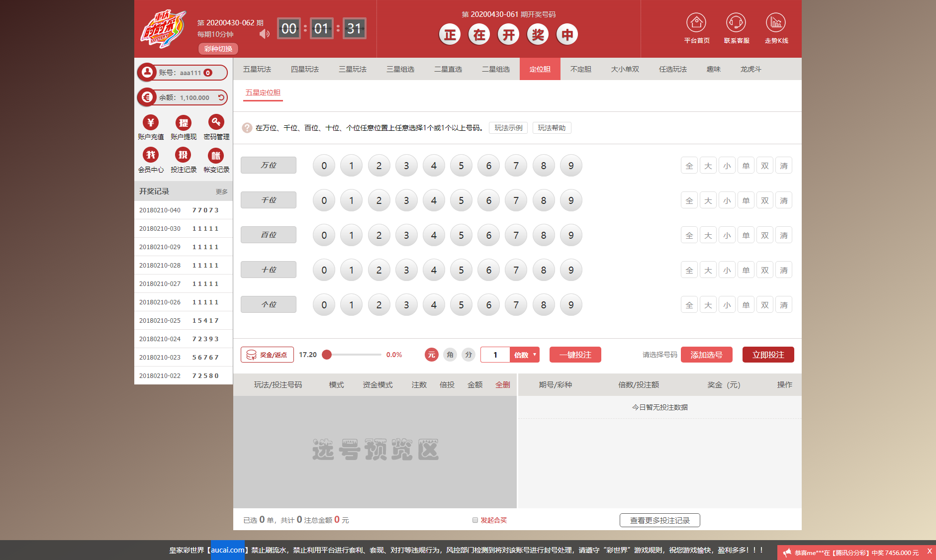Enable the 发起合买 checkbox
This screenshot has height=560, width=936.
475,520
